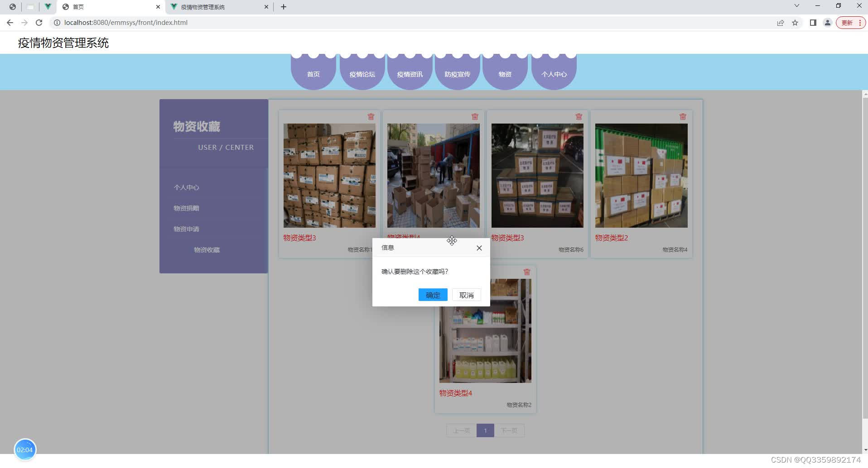The height and width of the screenshot is (468, 868).
Task: Switch to the 首页 browser tab
Action: coord(111,7)
